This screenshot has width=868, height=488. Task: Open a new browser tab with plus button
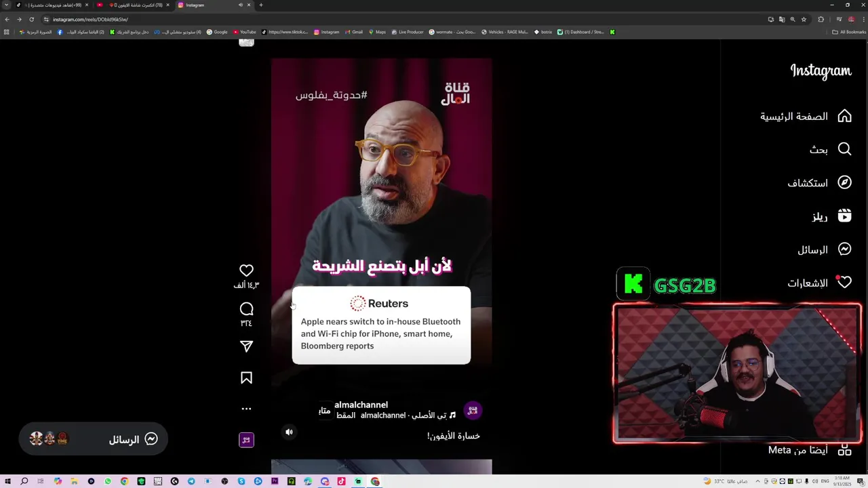click(261, 5)
